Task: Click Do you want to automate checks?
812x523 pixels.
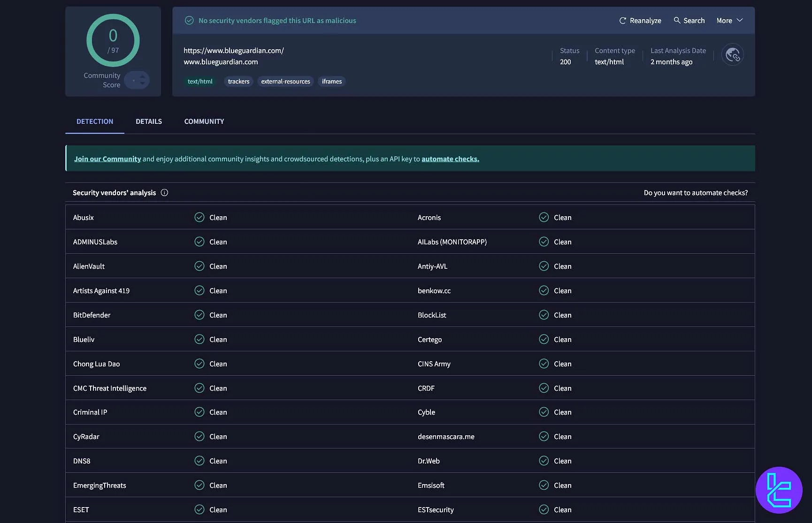Action: [696, 192]
